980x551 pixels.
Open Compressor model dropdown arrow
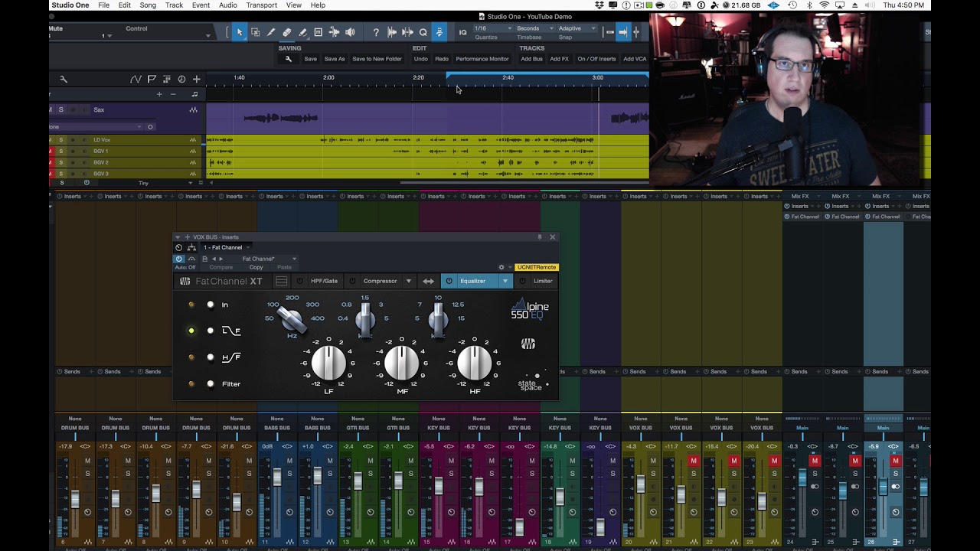click(409, 281)
